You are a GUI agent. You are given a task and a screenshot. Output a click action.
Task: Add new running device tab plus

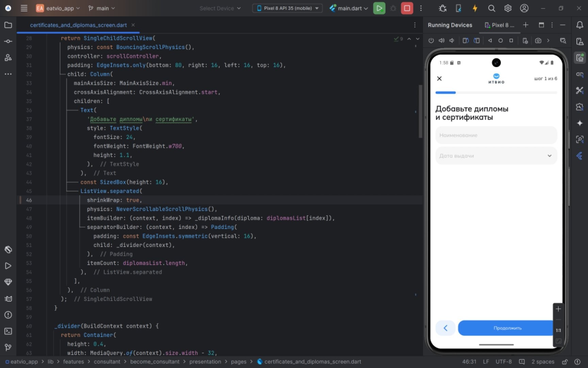pos(525,25)
